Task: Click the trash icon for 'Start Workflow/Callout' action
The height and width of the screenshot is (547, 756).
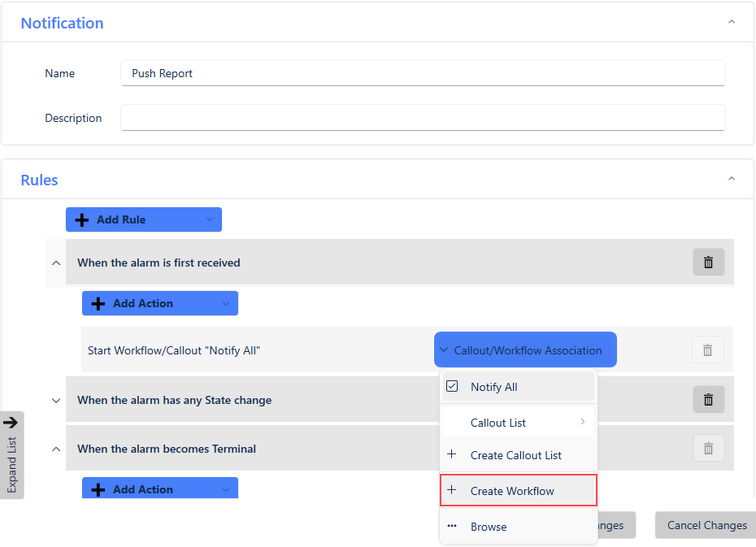Action: point(708,349)
